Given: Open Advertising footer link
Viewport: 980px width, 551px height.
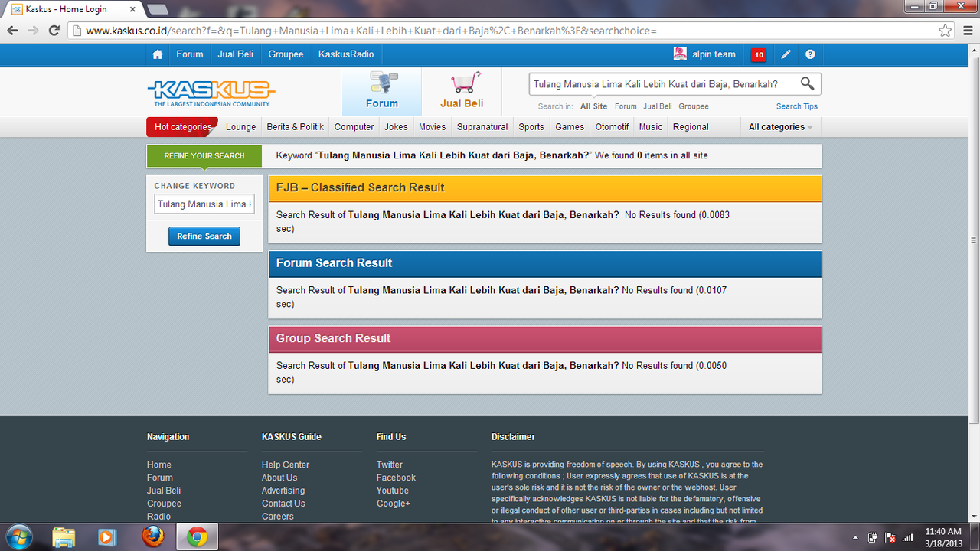Looking at the screenshot, I should pyautogui.click(x=283, y=491).
